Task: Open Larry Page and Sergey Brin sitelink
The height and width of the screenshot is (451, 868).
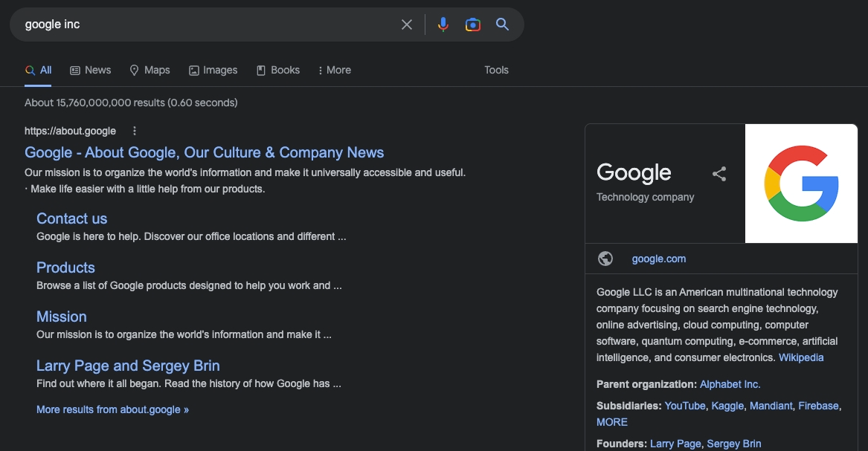Action: pos(128,366)
